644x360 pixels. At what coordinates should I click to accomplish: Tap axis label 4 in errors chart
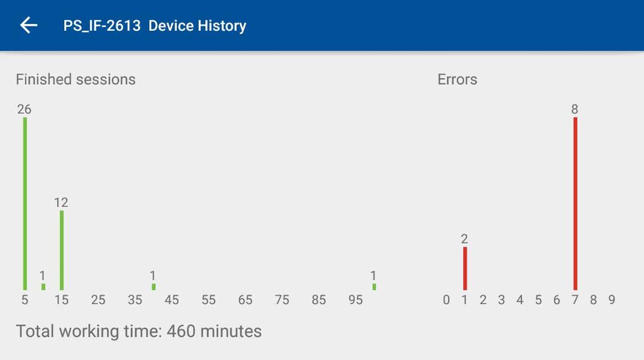tap(520, 300)
